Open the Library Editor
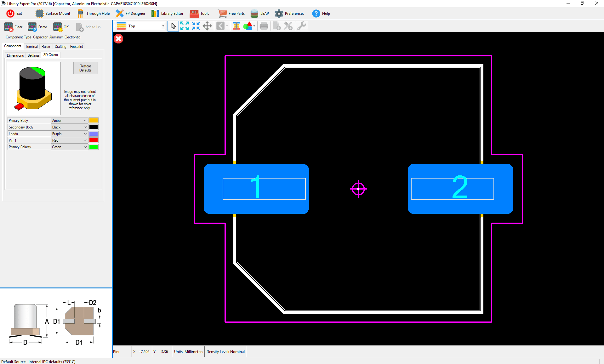Screen dimensions: 604x364 (167, 14)
